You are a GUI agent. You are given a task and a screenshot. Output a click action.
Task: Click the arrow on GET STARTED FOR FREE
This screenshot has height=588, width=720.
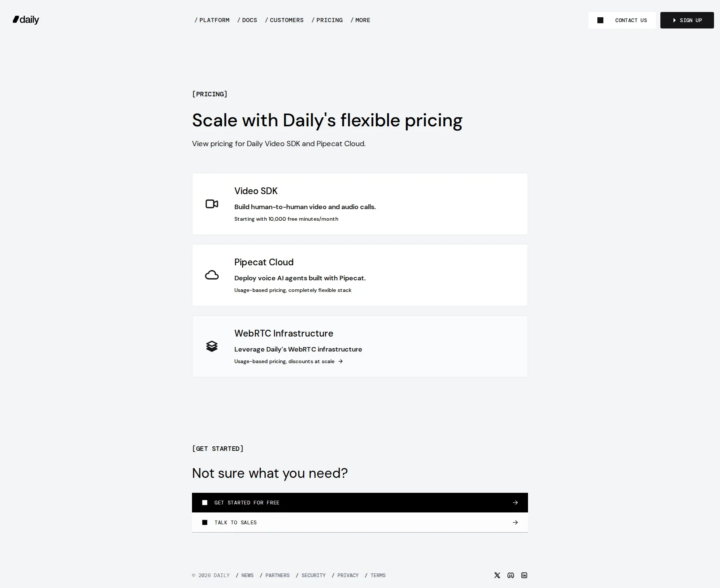[x=515, y=503]
